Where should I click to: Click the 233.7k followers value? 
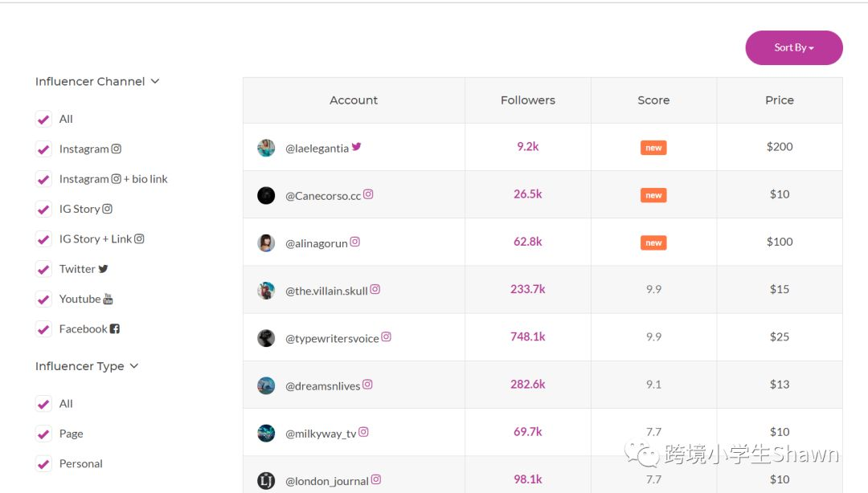click(527, 289)
